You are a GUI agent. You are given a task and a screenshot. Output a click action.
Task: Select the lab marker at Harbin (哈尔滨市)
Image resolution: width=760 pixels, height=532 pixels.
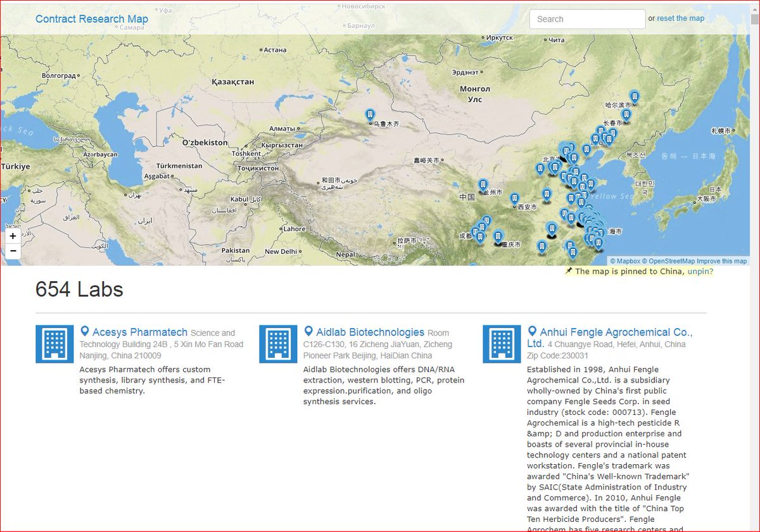[634, 96]
